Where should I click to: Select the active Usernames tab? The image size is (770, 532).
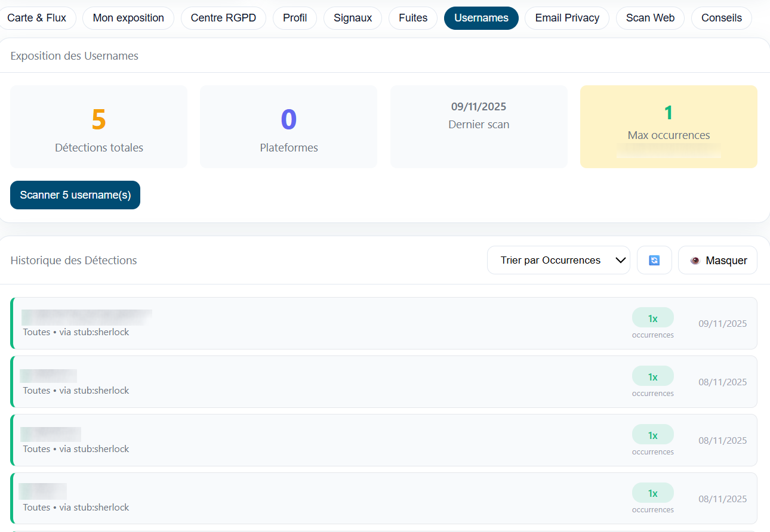click(481, 18)
